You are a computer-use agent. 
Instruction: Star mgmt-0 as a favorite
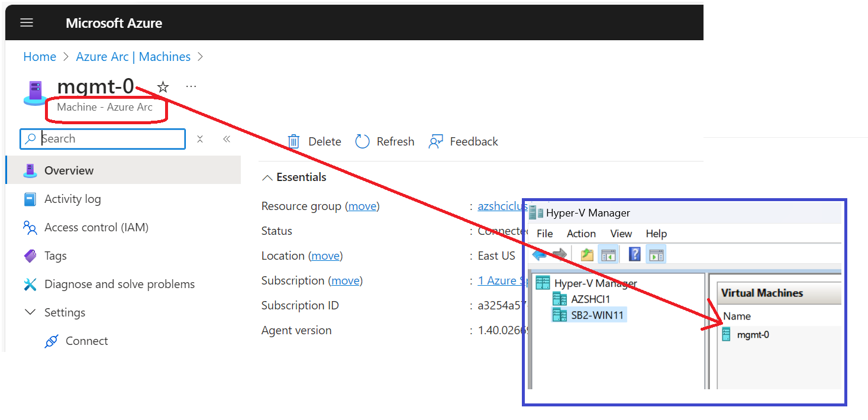163,86
